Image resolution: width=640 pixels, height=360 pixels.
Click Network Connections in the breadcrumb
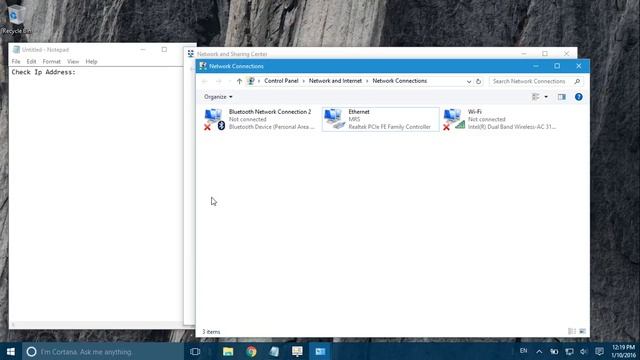400,81
